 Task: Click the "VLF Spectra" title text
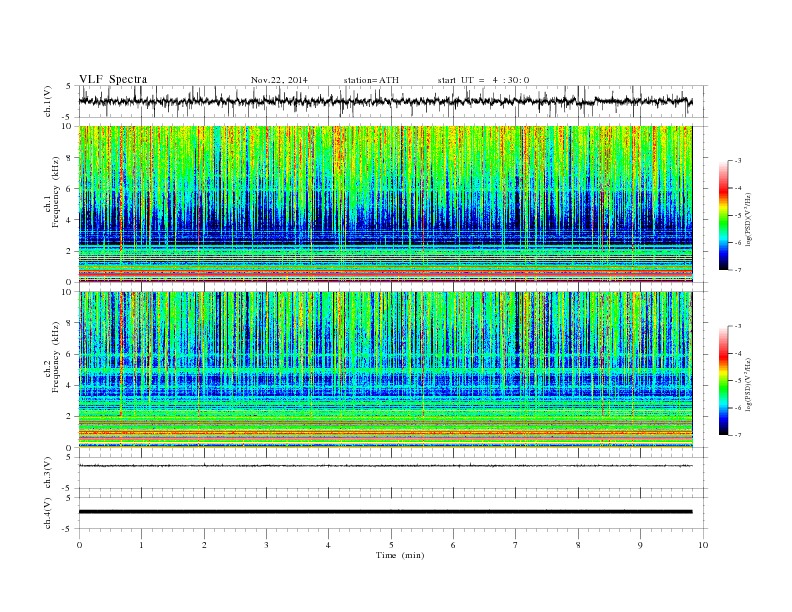113,79
